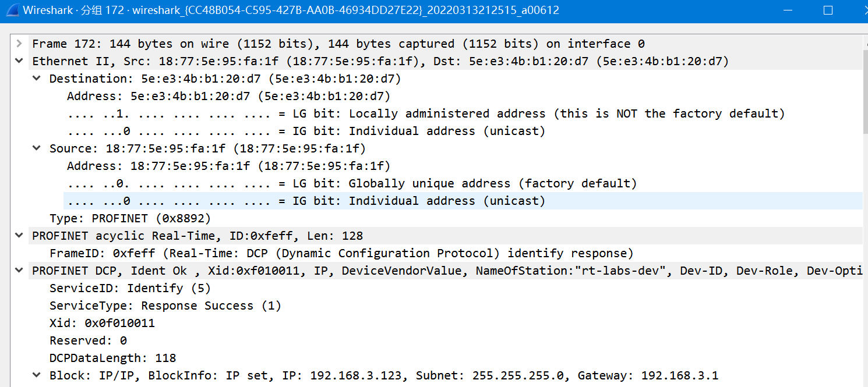Collapse the PROFINET acyclic Real-Time section
Image resolution: width=868 pixels, height=387 pixels.
19,235
